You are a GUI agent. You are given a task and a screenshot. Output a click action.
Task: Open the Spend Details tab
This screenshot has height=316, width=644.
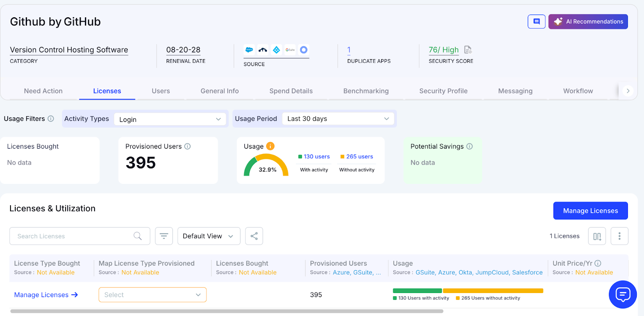tap(291, 91)
